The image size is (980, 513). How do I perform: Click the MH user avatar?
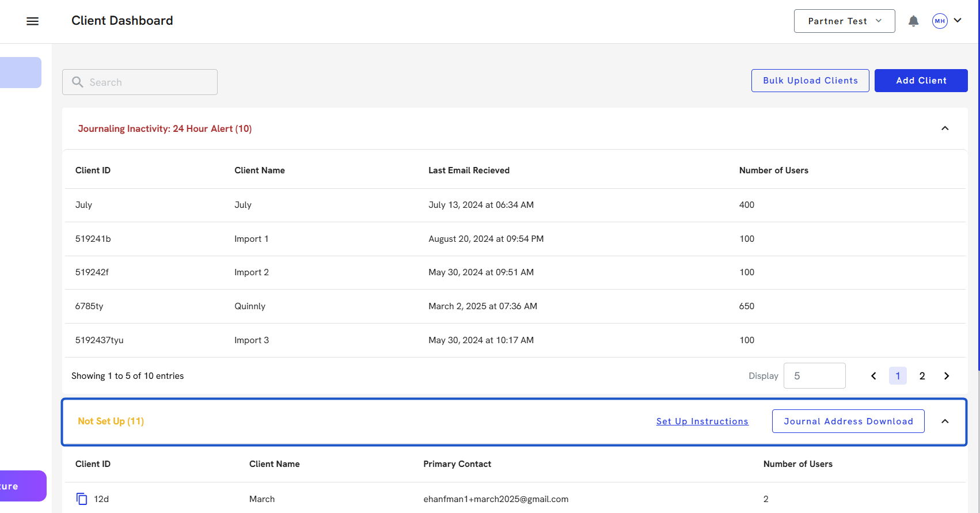coord(940,21)
